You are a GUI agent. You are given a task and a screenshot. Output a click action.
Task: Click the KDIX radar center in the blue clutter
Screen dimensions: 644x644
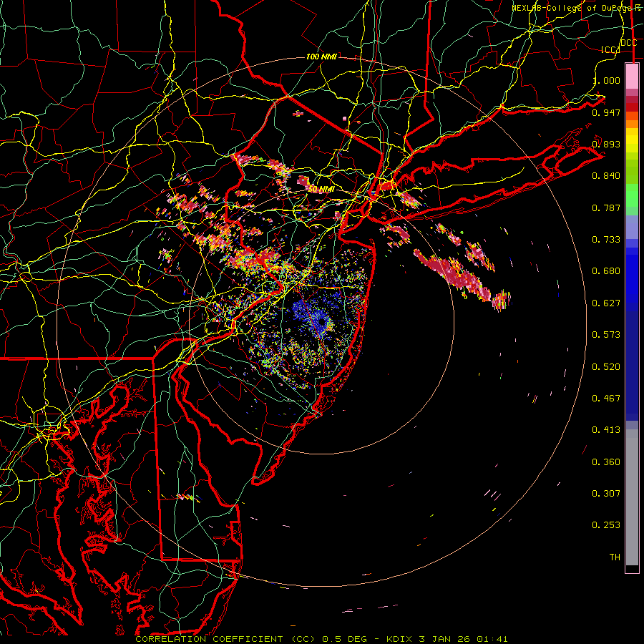click(x=321, y=322)
